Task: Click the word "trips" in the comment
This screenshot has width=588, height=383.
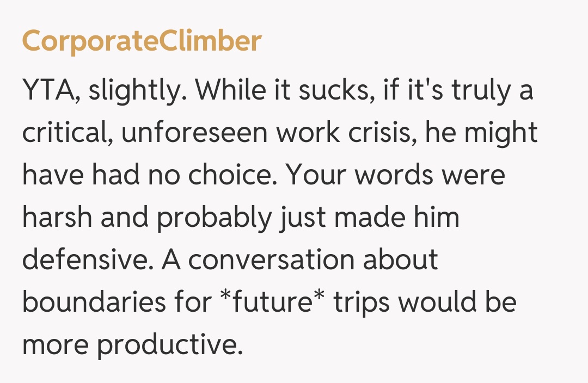Action: click(x=362, y=302)
